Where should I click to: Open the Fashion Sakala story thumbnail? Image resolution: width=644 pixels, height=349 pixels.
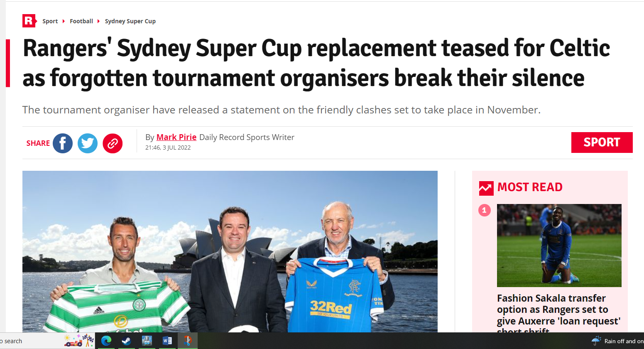[559, 246]
